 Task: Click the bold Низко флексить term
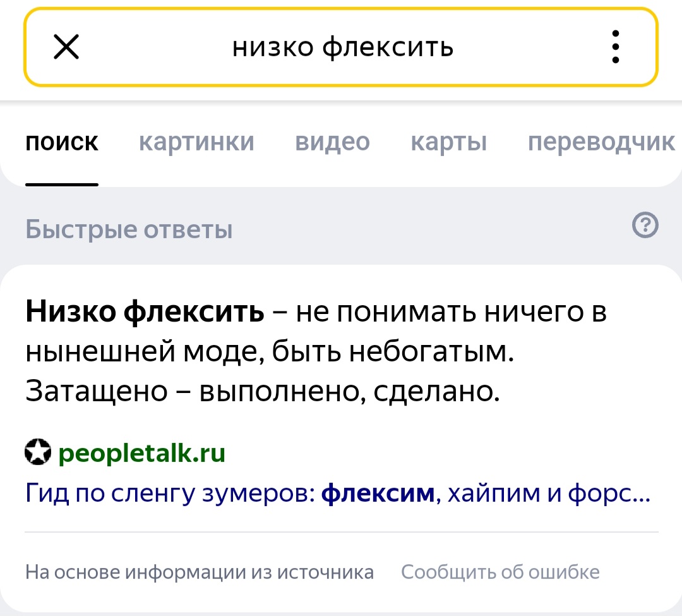click(145, 311)
